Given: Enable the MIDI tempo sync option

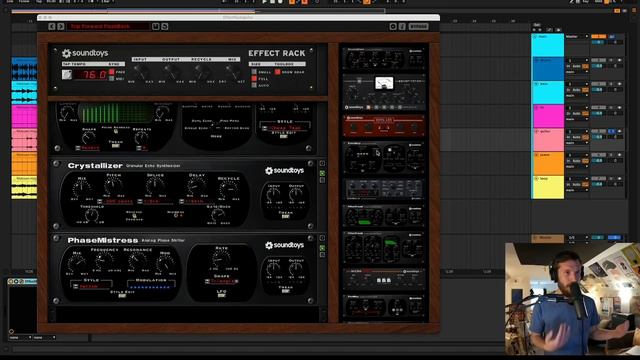Looking at the screenshot, I should pyautogui.click(x=111, y=78).
